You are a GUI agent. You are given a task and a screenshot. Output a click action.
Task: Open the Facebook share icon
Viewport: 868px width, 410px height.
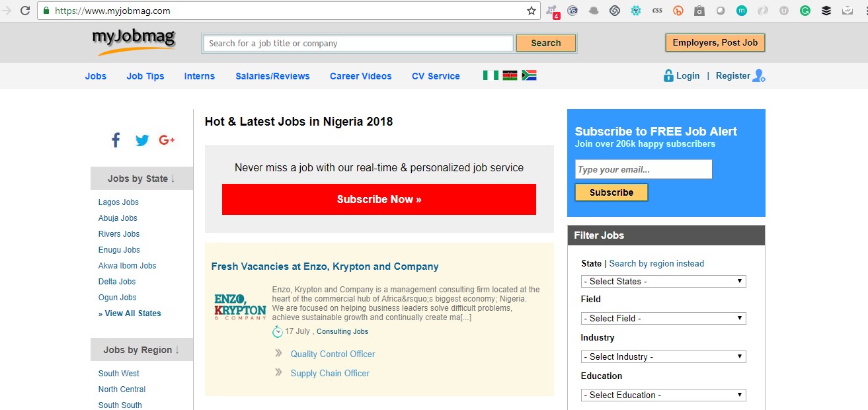(116, 140)
